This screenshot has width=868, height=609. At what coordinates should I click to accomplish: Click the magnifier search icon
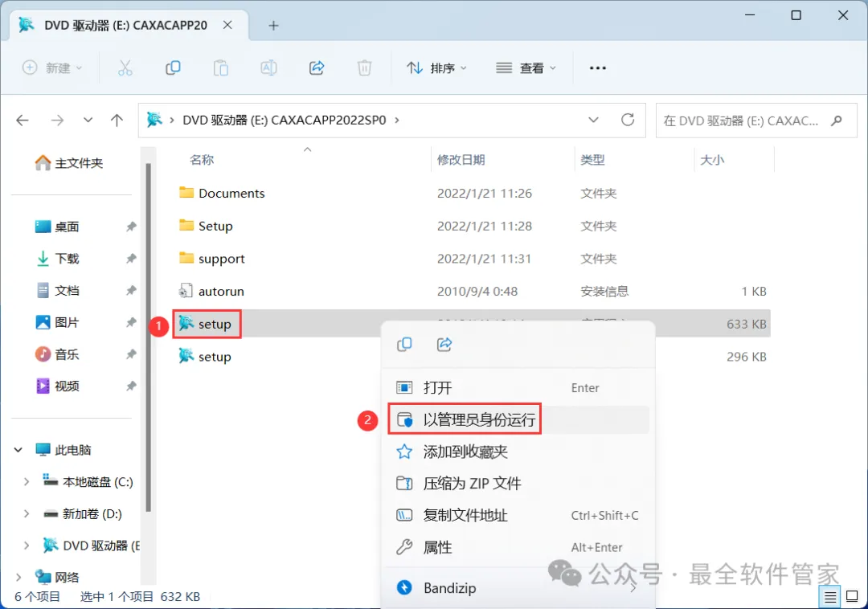[837, 121]
